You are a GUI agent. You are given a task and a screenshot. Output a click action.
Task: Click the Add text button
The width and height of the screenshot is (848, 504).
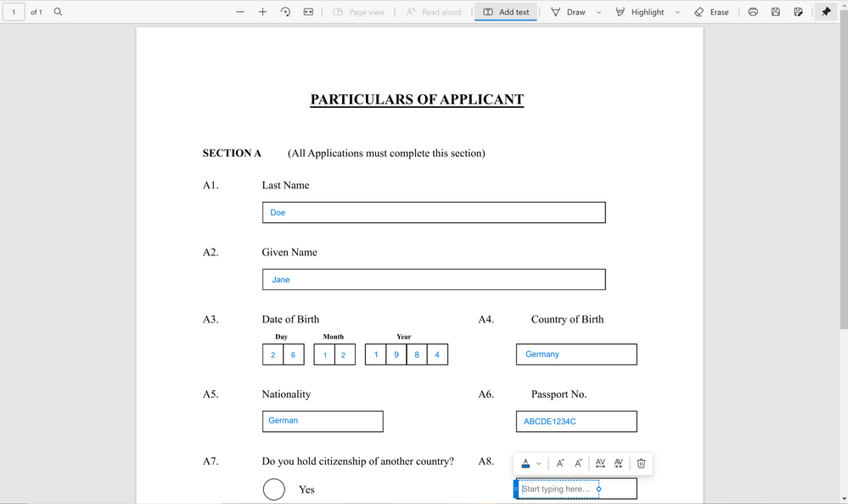(x=506, y=12)
